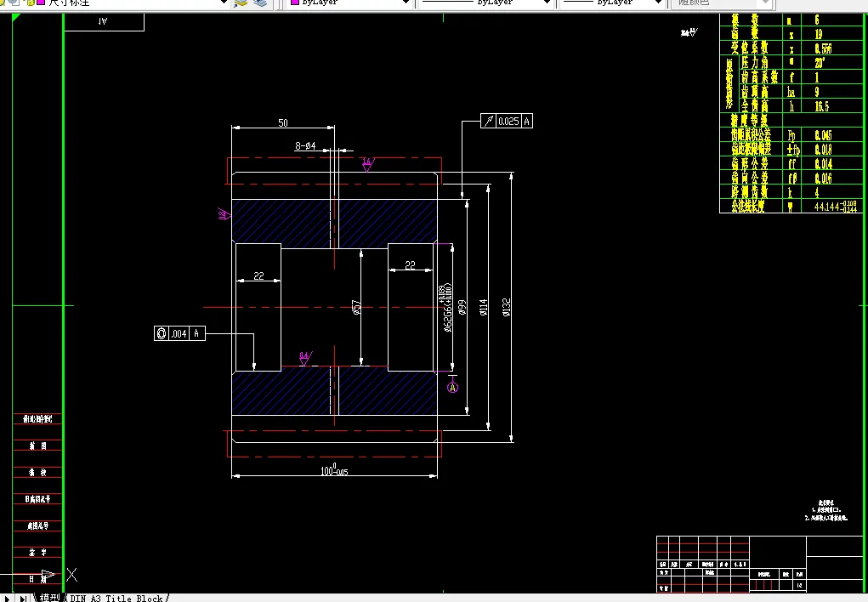Select the .004 concentricity tolerance frame
Image resolution: width=868 pixels, height=602 pixels.
pyautogui.click(x=179, y=333)
